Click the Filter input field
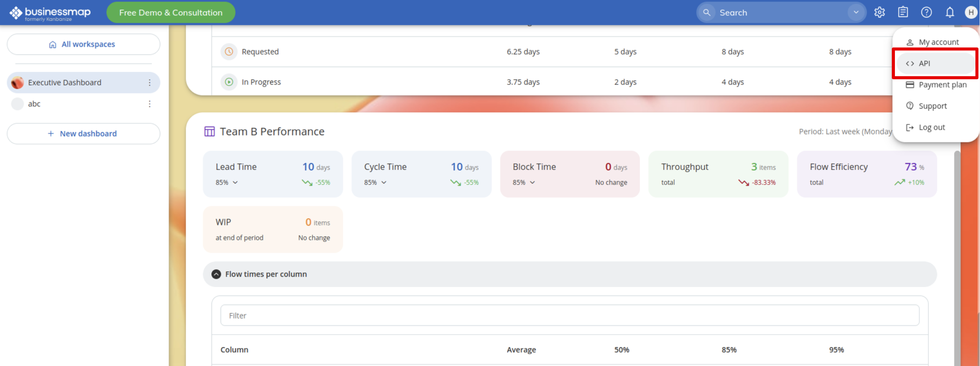 [x=570, y=315]
